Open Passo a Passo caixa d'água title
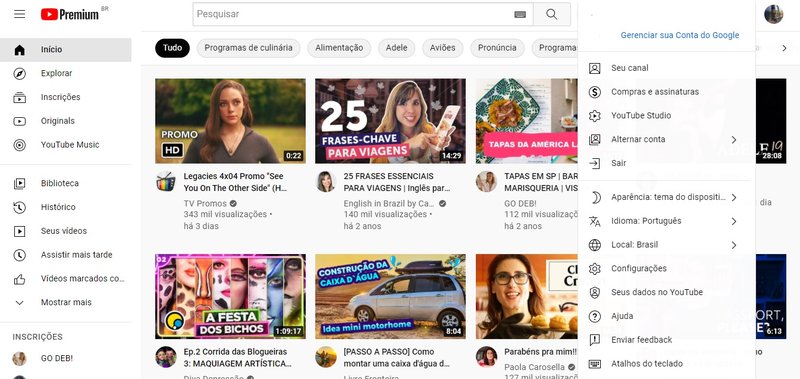Image resolution: width=800 pixels, height=379 pixels. coord(396,358)
